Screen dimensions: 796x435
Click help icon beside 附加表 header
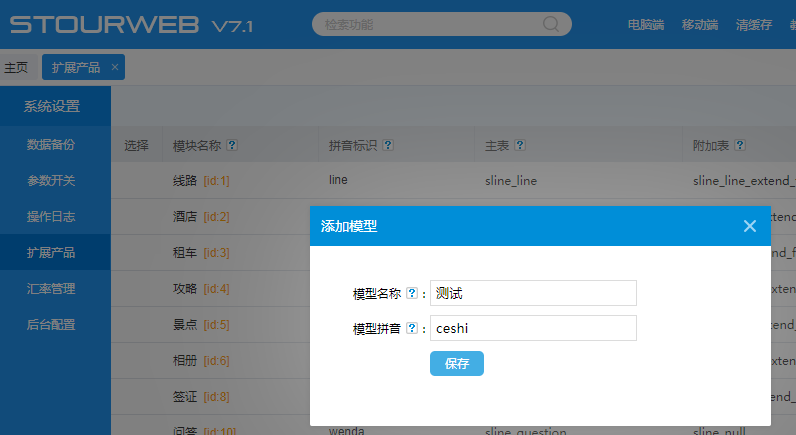739,145
